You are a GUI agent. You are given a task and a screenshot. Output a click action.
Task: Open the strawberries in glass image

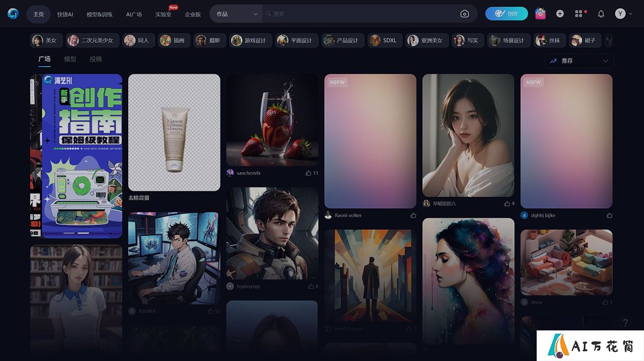coord(272,120)
